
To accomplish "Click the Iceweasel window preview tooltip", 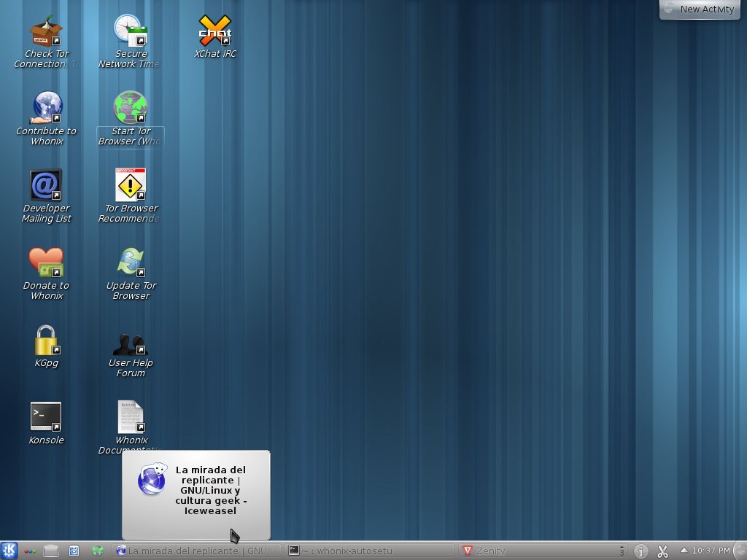I will (196, 495).
